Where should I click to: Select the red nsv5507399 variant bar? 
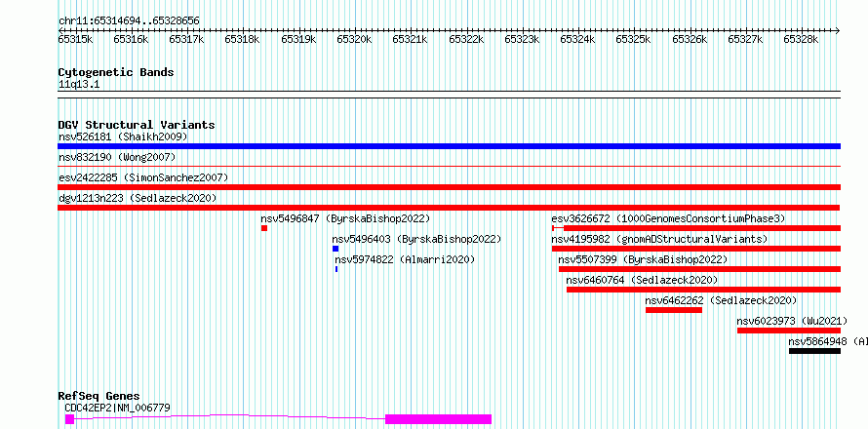tap(699, 269)
